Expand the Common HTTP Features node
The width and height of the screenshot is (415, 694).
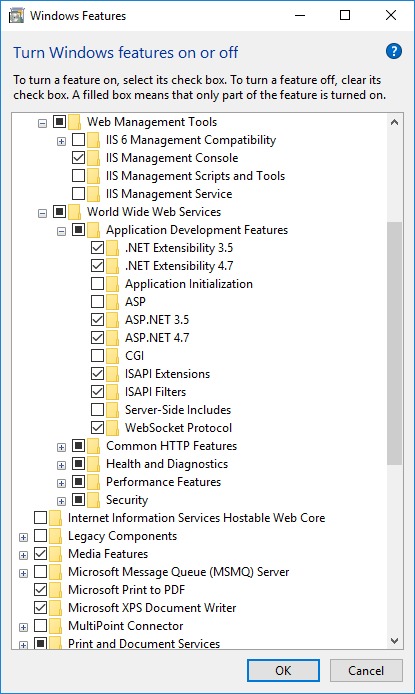[x=61, y=447]
